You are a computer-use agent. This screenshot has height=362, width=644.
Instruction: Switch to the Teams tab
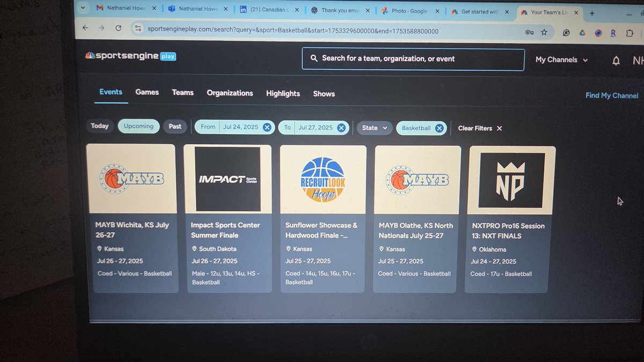[183, 92]
